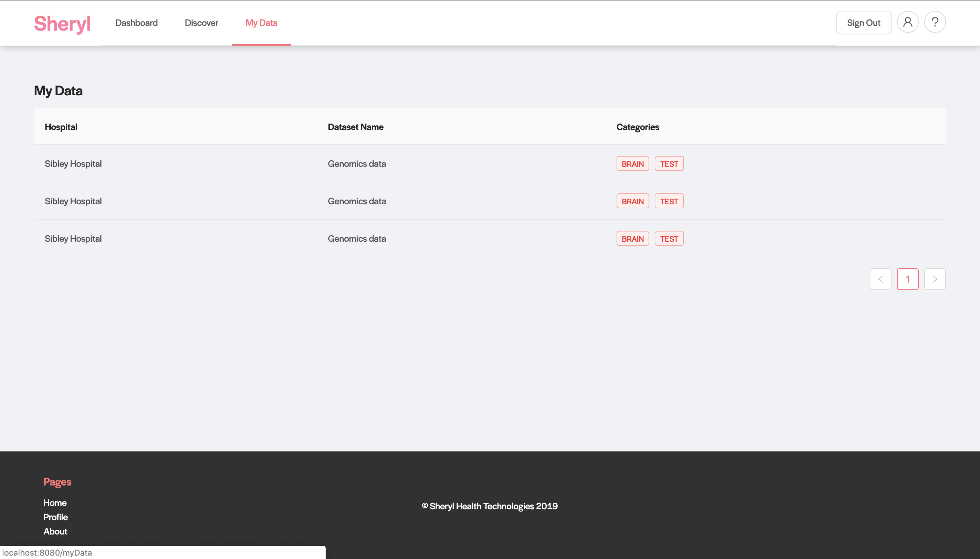This screenshot has height=559, width=980.
Task: Click BRAIN tag in first row
Action: [632, 164]
